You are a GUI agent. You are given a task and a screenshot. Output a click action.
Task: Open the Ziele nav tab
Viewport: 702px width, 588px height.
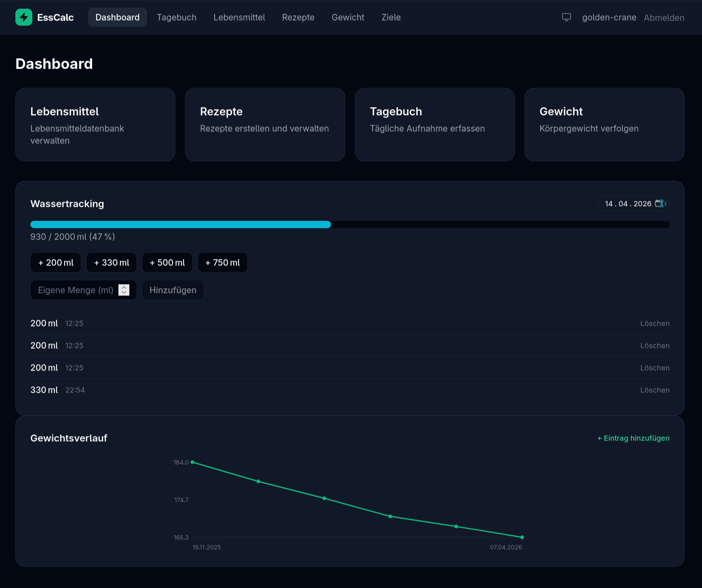(x=391, y=17)
